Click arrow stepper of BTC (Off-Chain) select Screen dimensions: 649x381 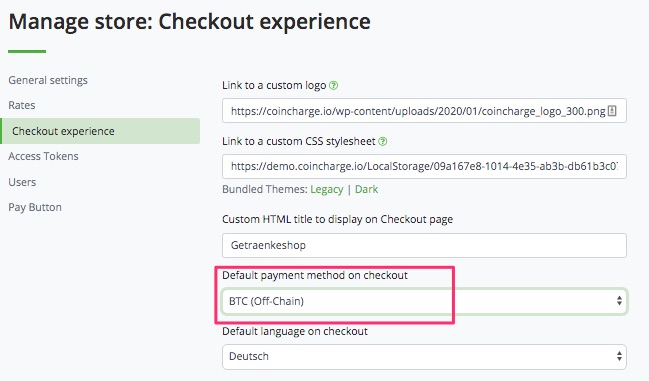[x=619, y=301]
